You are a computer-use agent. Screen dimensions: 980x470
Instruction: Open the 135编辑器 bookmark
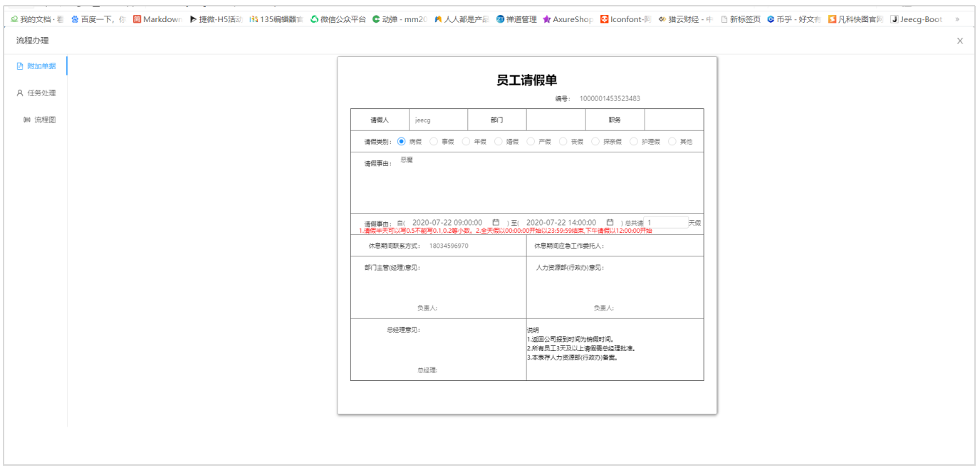pos(276,19)
